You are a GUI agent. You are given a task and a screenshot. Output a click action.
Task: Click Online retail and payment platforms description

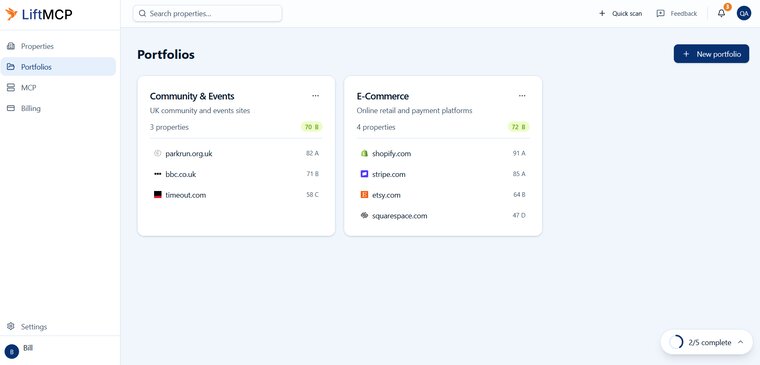click(x=414, y=111)
